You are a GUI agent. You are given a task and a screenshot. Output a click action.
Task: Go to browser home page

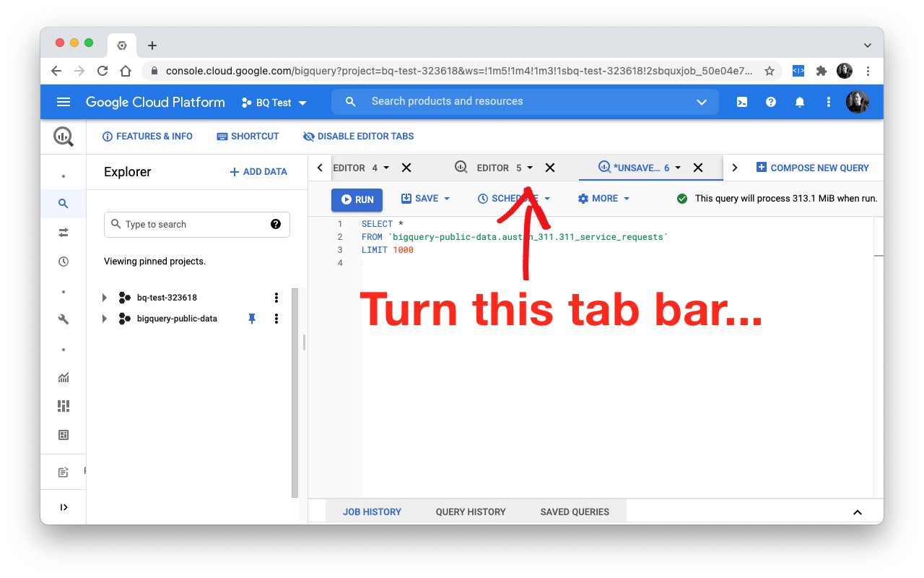tap(126, 71)
